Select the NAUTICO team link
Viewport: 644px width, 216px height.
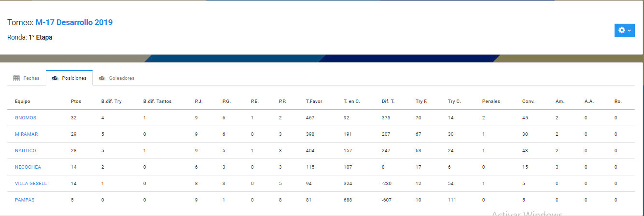[x=26, y=151]
